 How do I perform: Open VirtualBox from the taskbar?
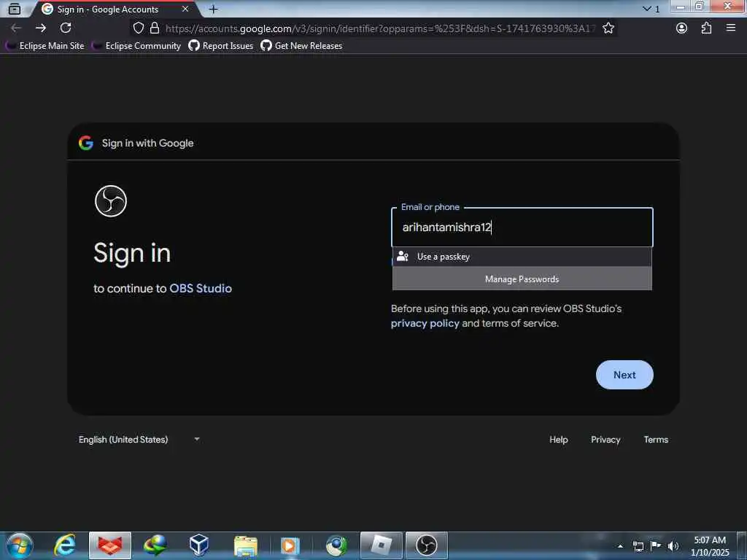[x=199, y=545]
